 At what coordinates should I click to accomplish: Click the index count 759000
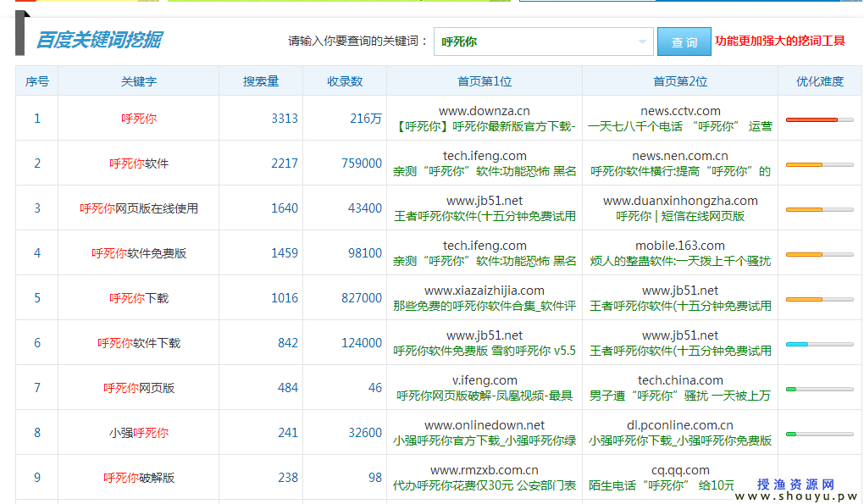[x=362, y=163]
